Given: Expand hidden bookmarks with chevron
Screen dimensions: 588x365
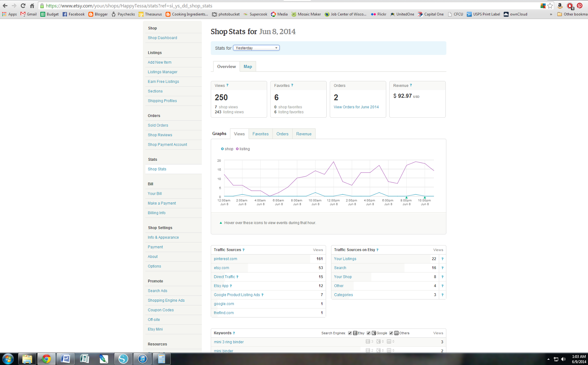Looking at the screenshot, I should (x=551, y=14).
